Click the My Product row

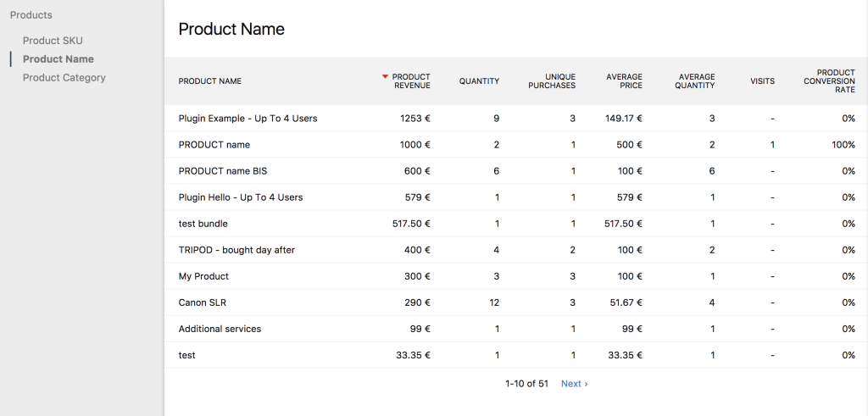(516, 276)
